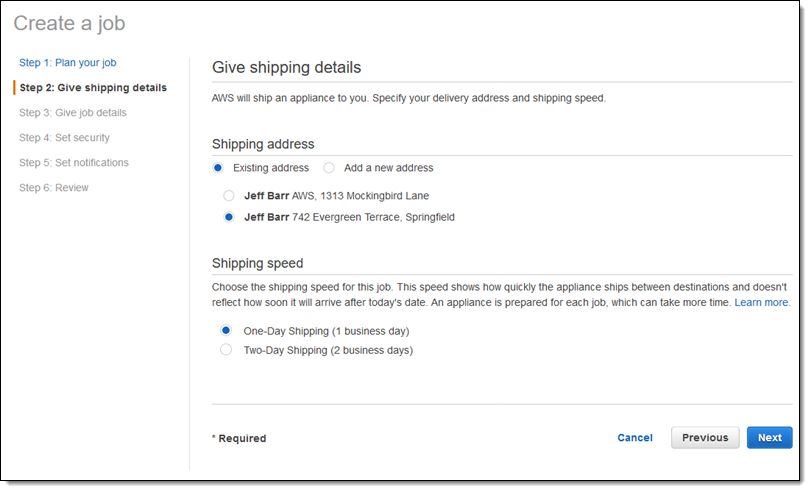This screenshot has height=491, width=810.
Task: Choose One-Day Shipping speed
Action: click(226, 330)
